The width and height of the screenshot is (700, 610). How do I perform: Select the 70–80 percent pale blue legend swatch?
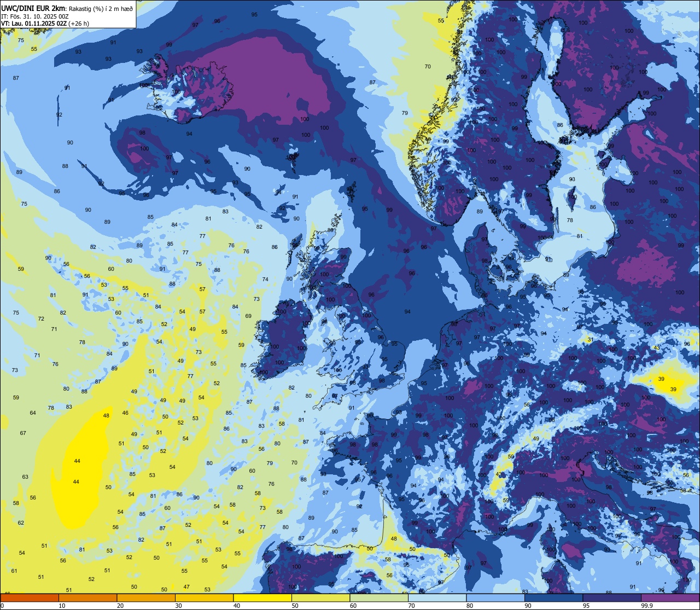[437, 597]
